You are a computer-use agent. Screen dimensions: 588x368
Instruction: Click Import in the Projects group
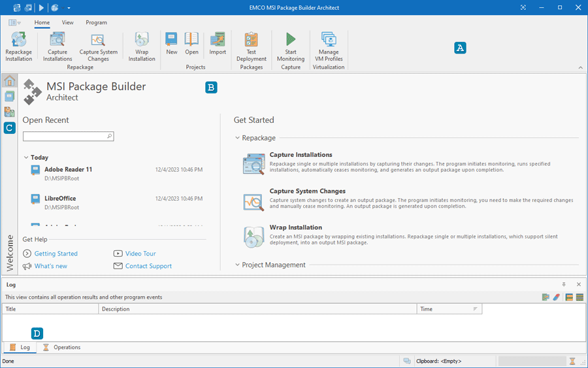click(218, 44)
